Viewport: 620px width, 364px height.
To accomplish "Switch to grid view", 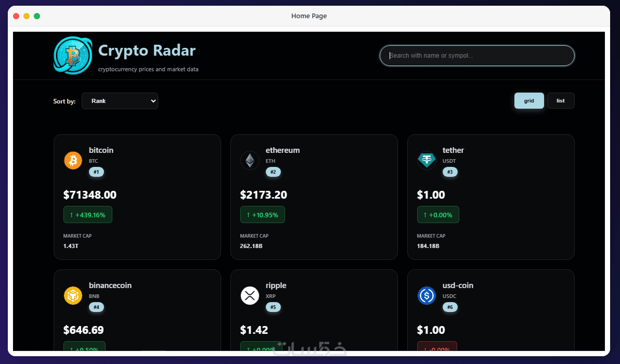I will (529, 101).
